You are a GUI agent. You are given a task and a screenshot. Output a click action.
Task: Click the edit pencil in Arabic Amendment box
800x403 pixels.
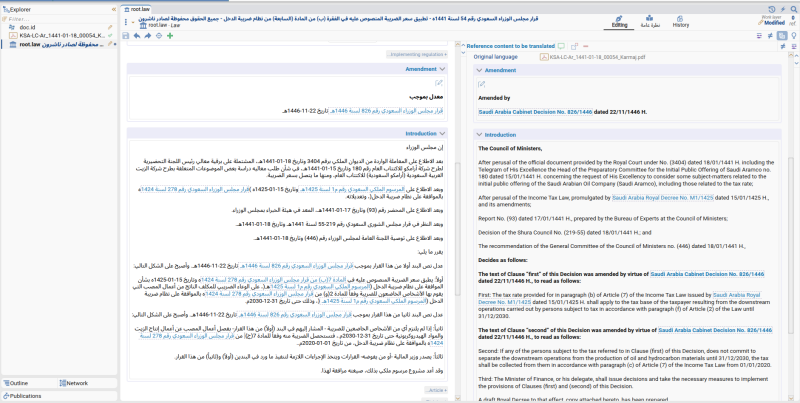click(439, 83)
